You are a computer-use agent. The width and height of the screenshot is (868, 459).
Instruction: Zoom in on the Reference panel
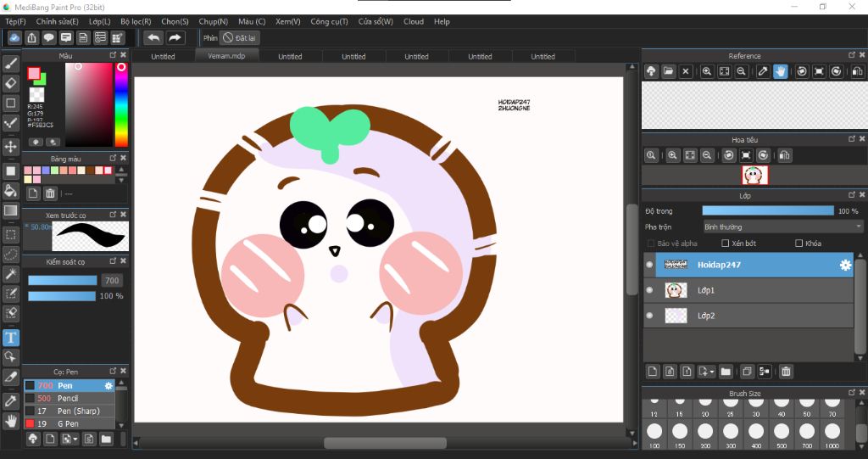click(x=706, y=71)
